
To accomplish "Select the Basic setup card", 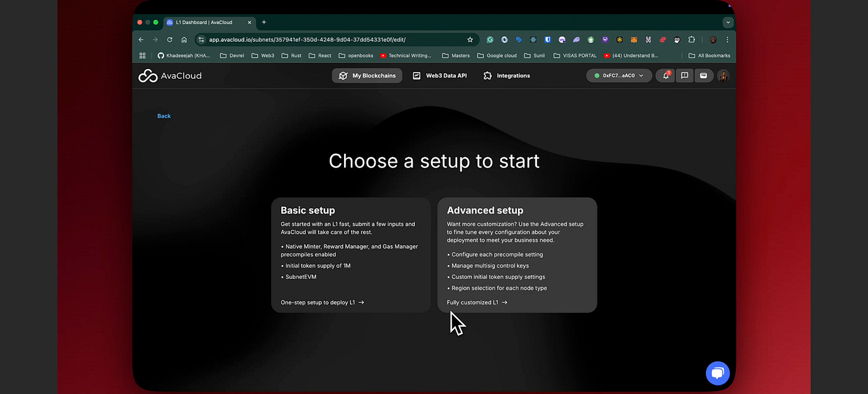I will tap(351, 255).
